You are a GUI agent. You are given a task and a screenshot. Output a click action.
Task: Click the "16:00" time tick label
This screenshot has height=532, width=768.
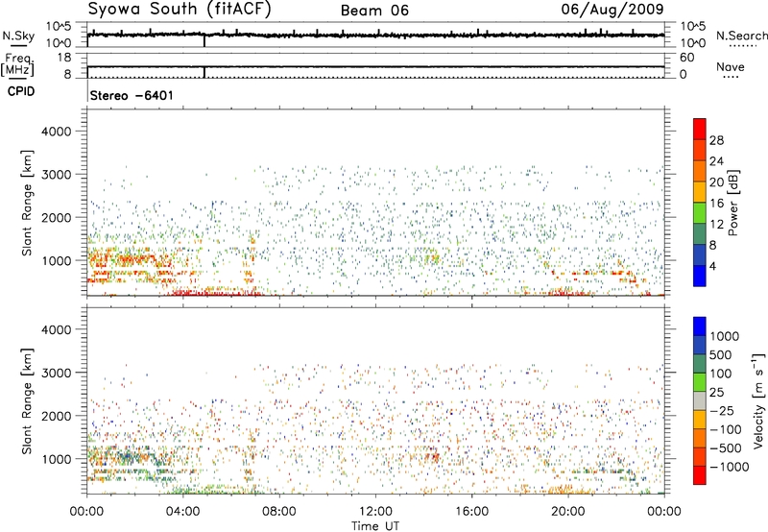471,512
